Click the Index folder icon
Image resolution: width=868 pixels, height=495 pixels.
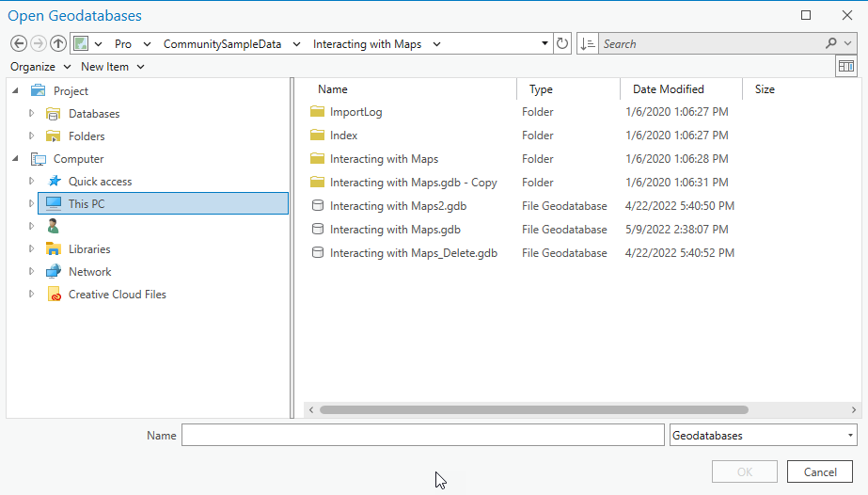[317, 136]
